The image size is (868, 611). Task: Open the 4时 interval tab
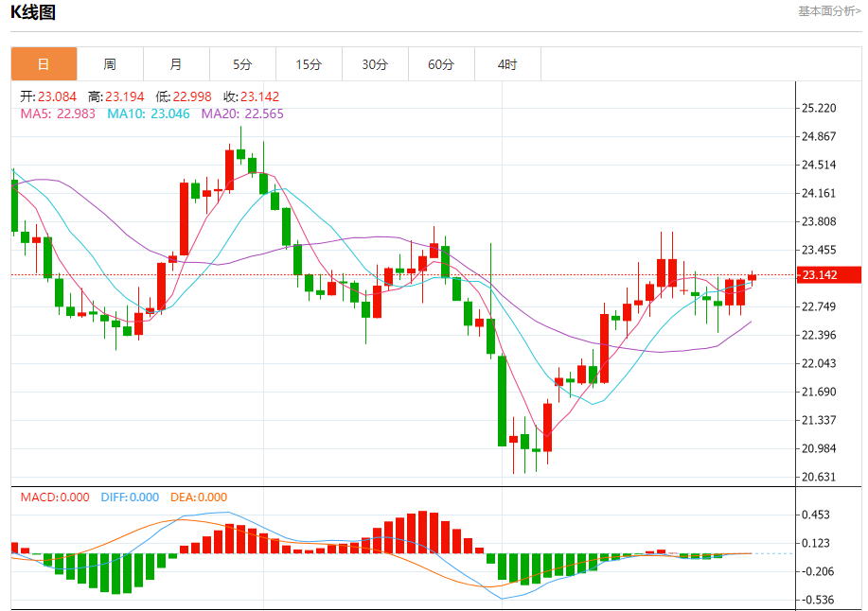point(507,64)
